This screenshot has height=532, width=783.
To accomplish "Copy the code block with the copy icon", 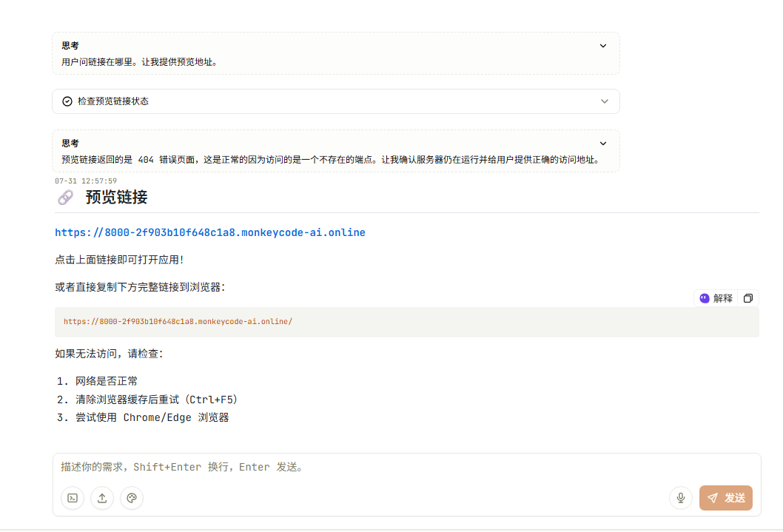I will click(x=747, y=298).
